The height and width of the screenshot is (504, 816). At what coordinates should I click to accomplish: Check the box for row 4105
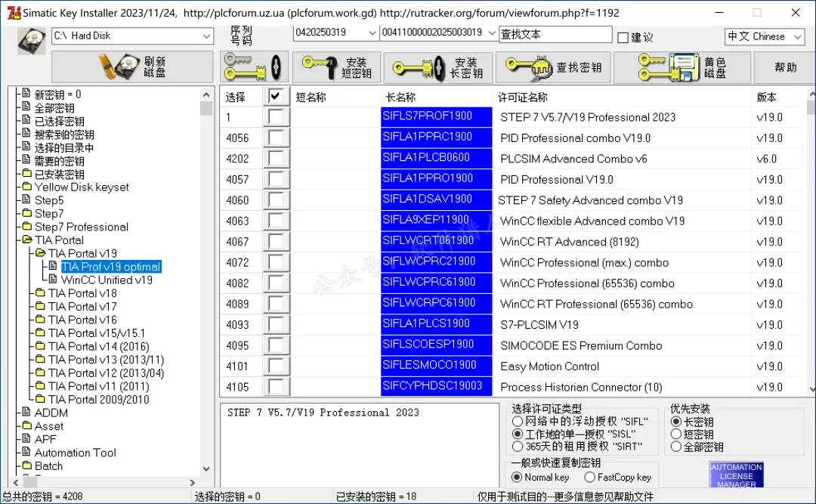click(276, 387)
